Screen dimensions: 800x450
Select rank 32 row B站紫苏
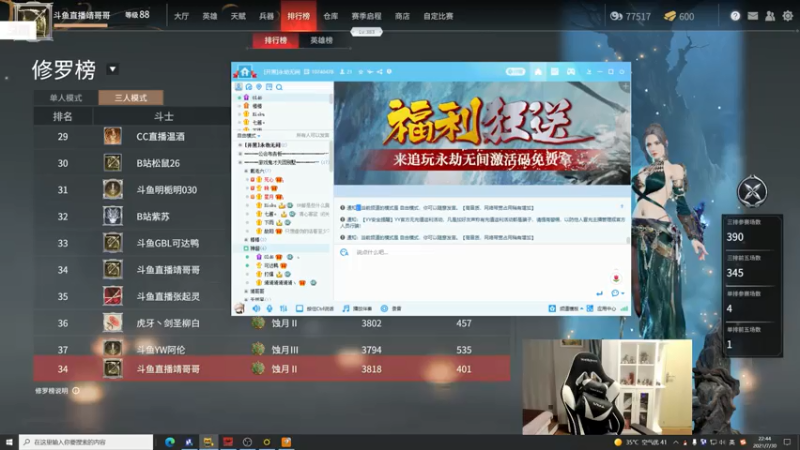click(132, 216)
